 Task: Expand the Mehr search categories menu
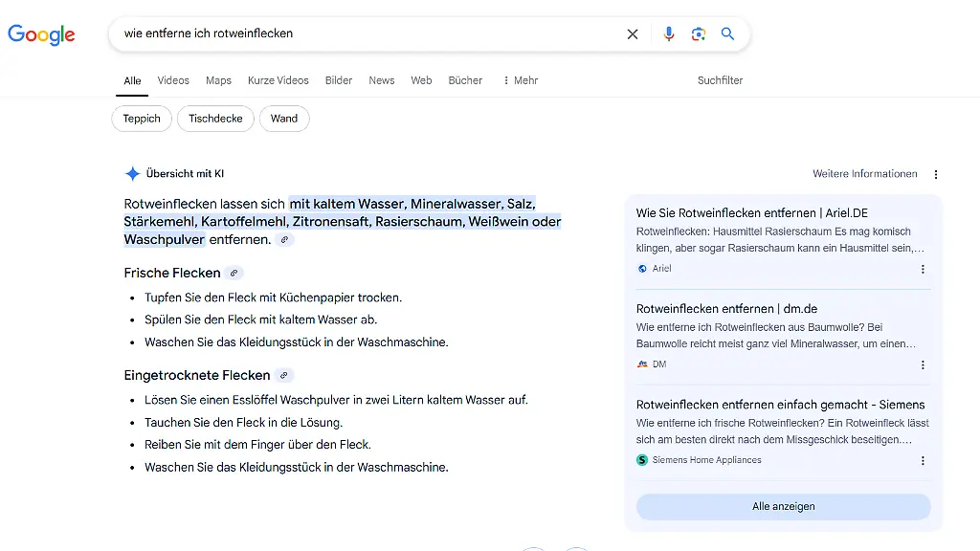[x=520, y=80]
